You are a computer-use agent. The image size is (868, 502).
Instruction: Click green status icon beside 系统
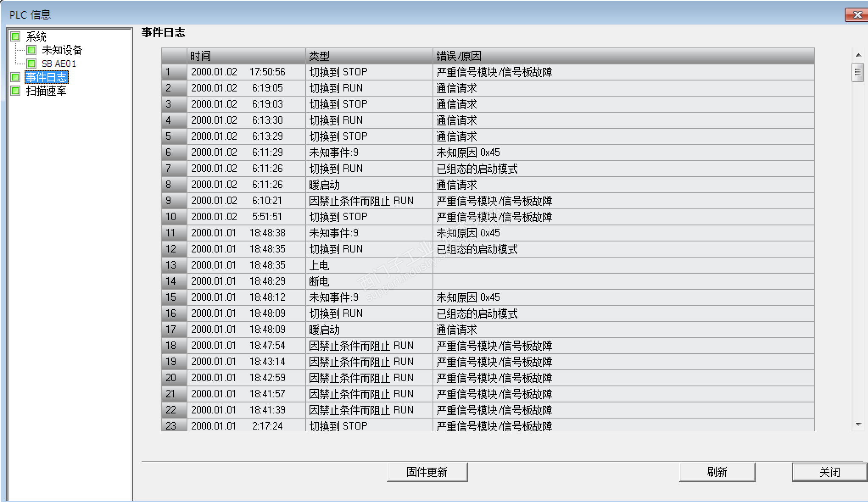[x=16, y=36]
